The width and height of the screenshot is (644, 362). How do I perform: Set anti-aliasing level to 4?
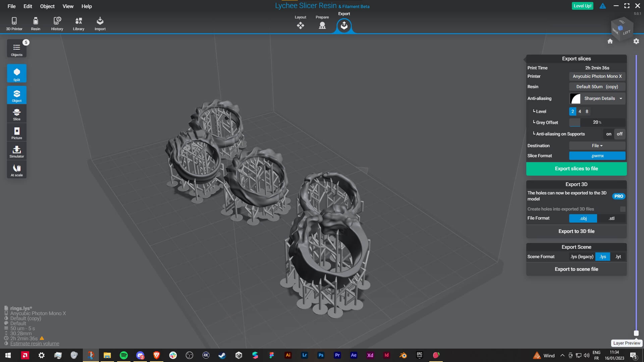click(x=580, y=111)
